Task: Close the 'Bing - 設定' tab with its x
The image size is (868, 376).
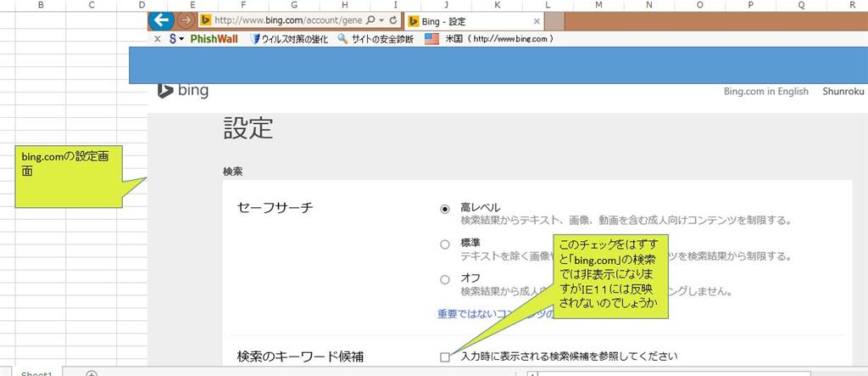Action: (x=537, y=21)
